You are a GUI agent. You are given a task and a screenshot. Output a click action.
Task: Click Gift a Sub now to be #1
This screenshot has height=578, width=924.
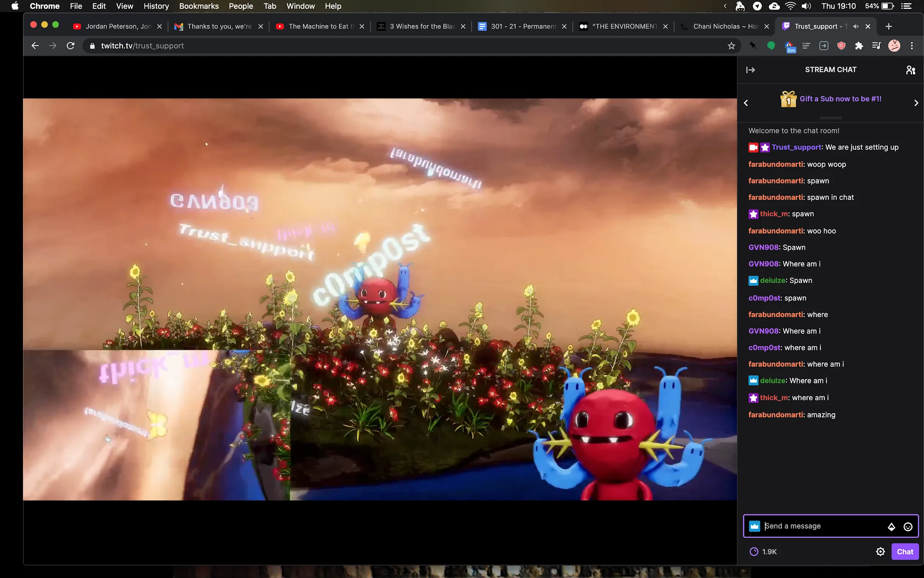click(840, 99)
